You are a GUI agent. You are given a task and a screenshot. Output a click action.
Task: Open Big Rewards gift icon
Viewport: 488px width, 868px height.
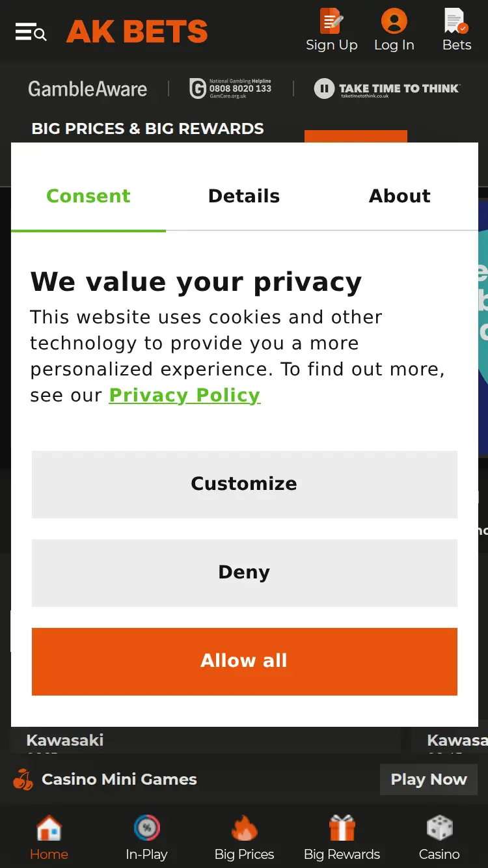point(342,826)
